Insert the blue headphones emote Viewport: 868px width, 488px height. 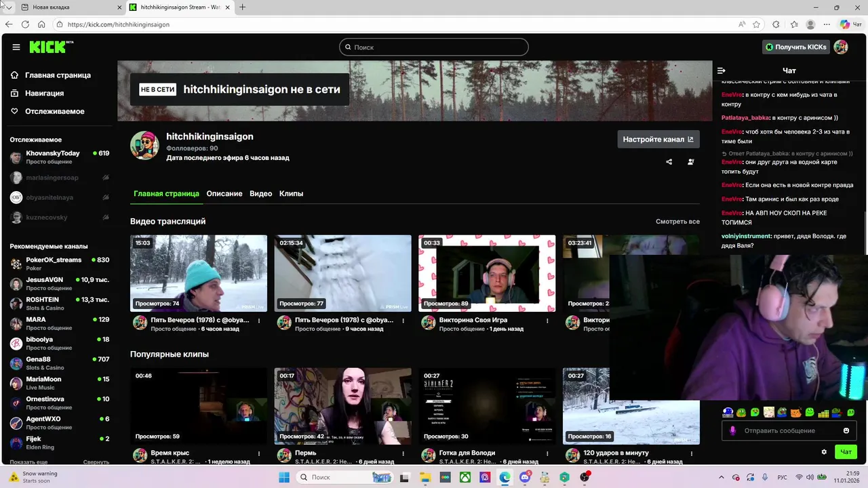(728, 412)
